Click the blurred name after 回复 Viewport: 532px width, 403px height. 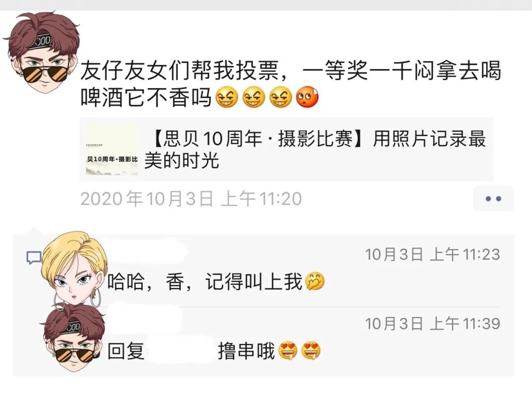pyautogui.click(x=180, y=351)
